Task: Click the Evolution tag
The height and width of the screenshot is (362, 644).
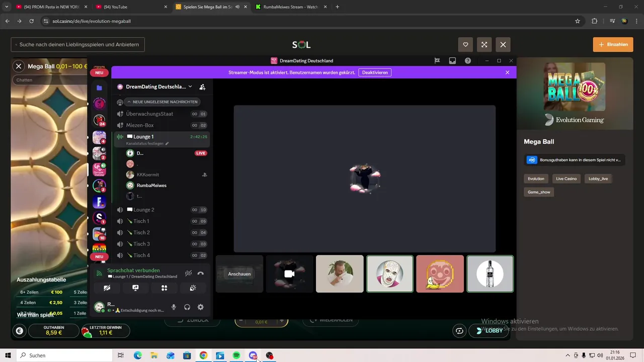Action: pos(536,178)
